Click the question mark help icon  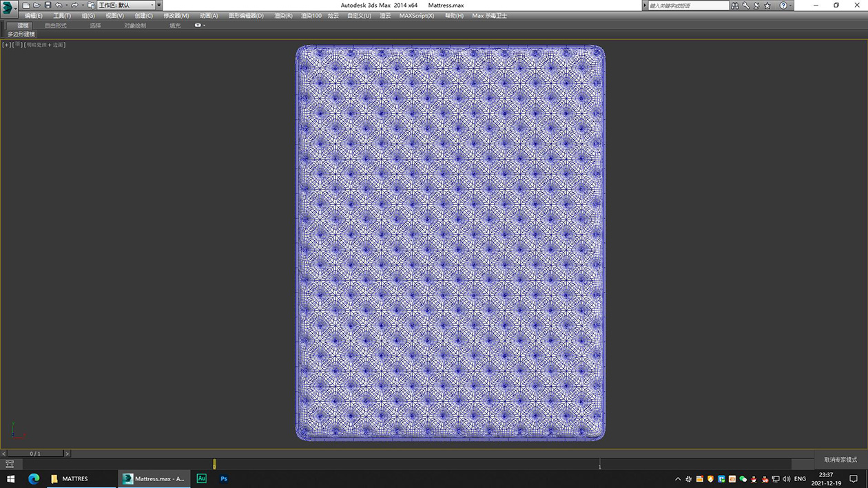click(783, 6)
